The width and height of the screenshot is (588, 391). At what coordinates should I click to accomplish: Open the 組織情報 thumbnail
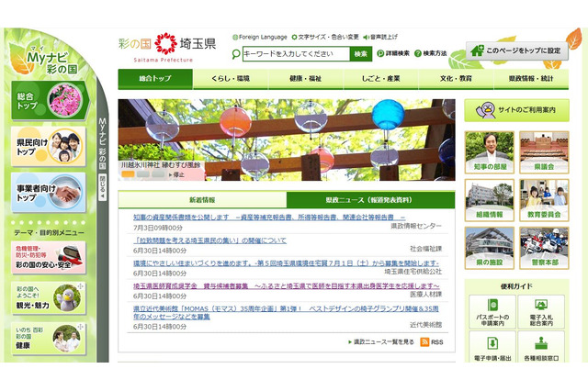[x=490, y=200]
